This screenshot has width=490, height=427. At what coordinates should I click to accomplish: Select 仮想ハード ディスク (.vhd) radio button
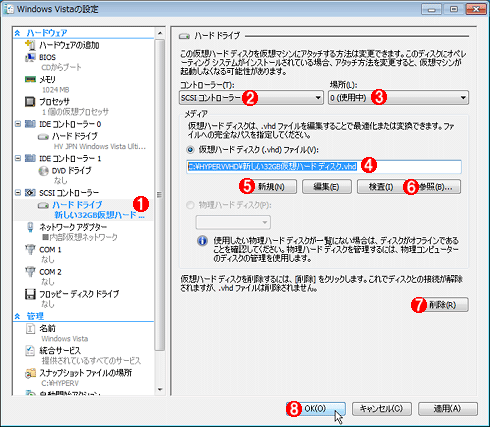[x=190, y=150]
